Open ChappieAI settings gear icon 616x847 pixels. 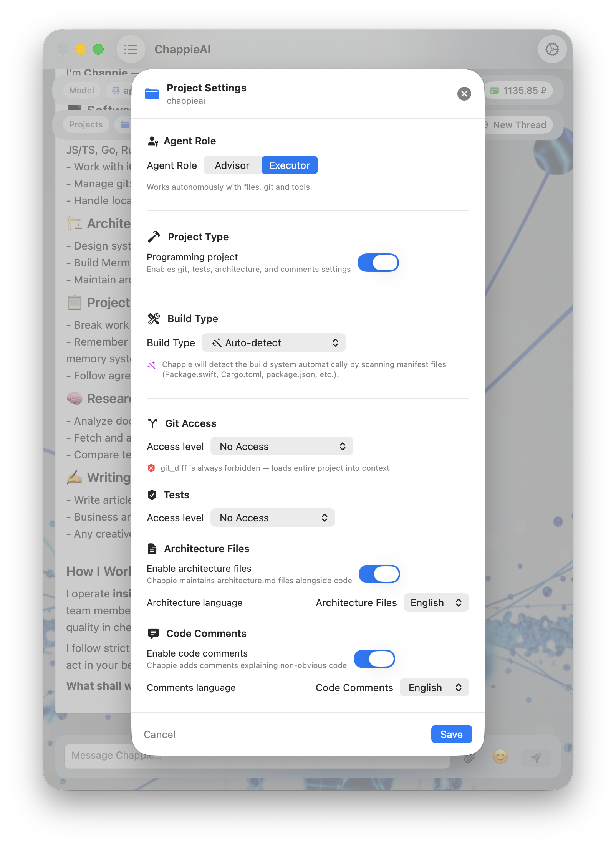pyautogui.click(x=552, y=49)
